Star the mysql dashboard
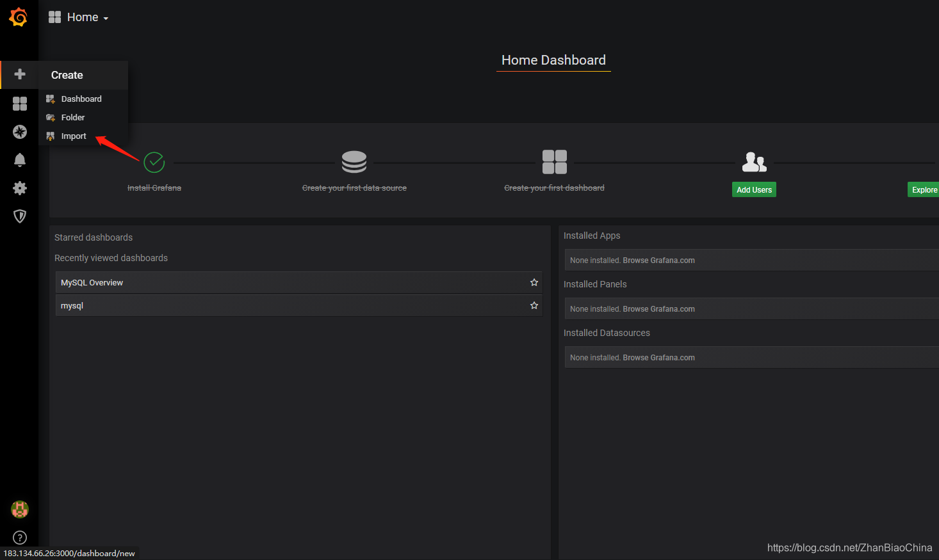The height and width of the screenshot is (560, 939). (534, 305)
